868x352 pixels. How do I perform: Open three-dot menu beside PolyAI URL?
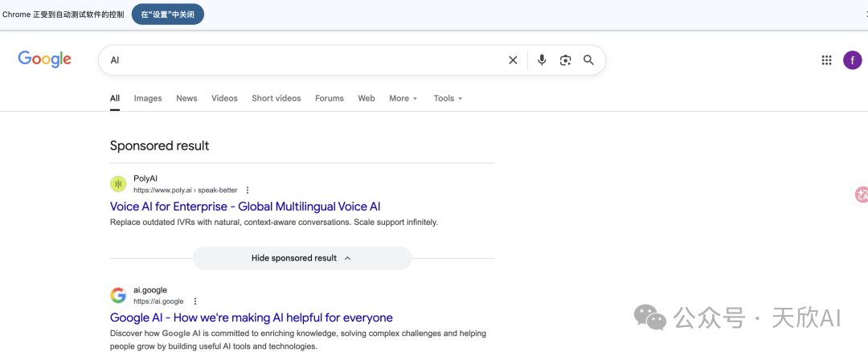(248, 190)
